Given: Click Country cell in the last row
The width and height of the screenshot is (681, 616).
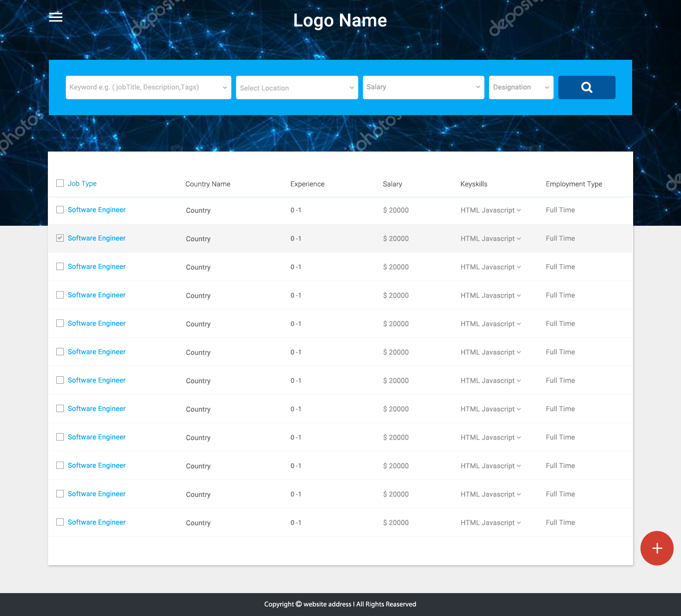Looking at the screenshot, I should (198, 523).
